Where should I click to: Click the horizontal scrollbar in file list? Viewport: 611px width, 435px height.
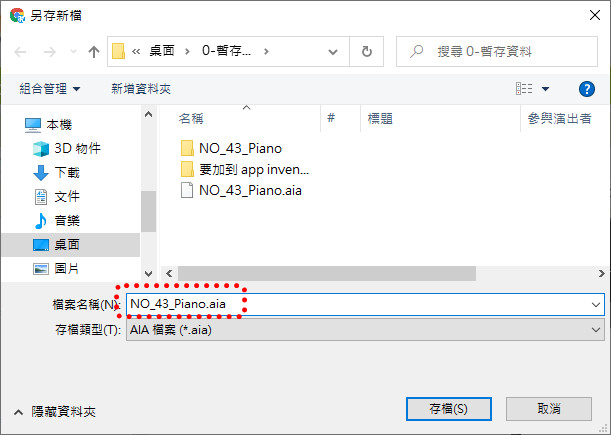pos(327,274)
